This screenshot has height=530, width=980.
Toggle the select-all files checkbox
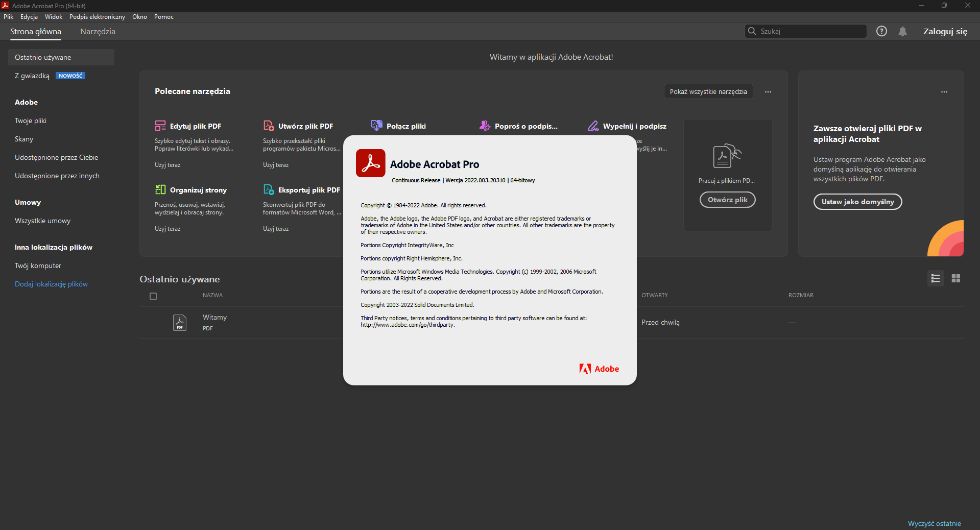(x=153, y=296)
